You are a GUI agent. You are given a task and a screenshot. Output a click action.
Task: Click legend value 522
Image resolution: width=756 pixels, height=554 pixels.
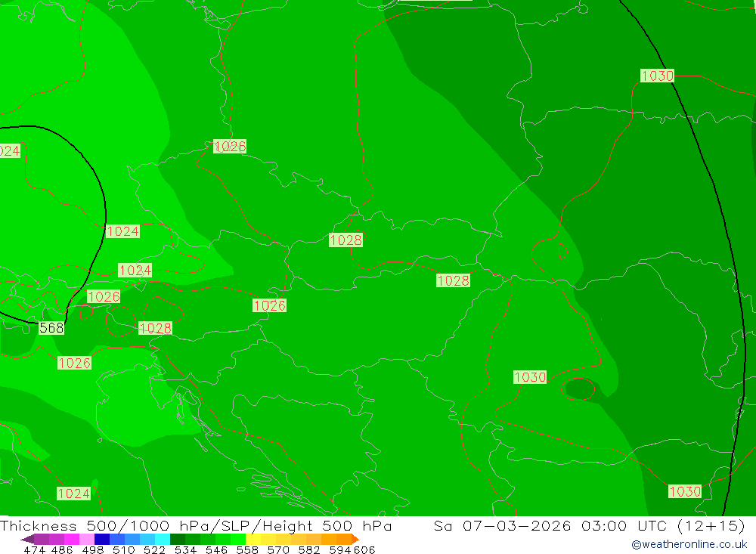(154, 549)
